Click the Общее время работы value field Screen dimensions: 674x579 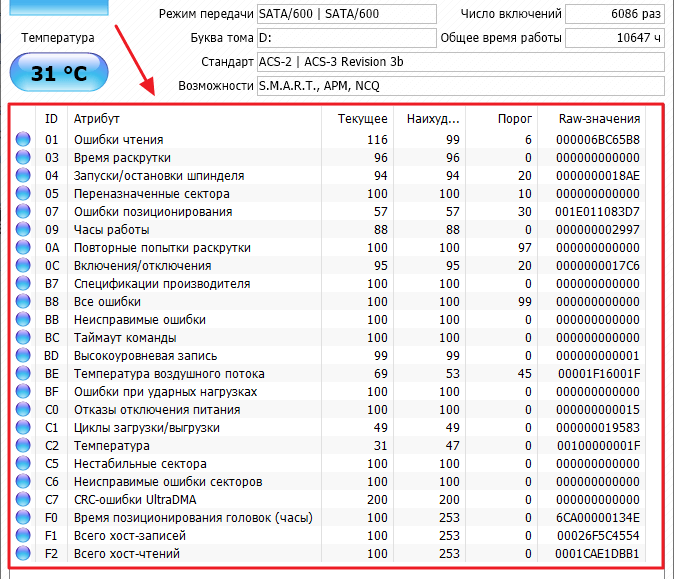(614, 38)
